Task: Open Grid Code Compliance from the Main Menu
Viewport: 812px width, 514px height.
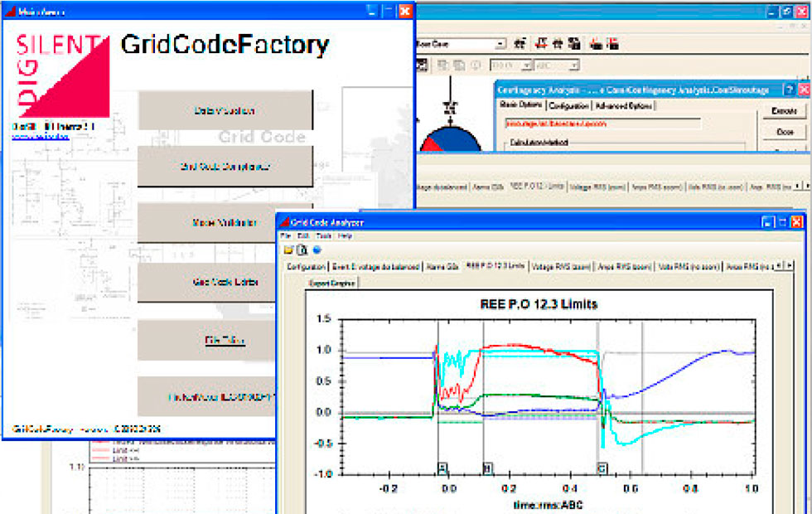Action: click(x=225, y=167)
